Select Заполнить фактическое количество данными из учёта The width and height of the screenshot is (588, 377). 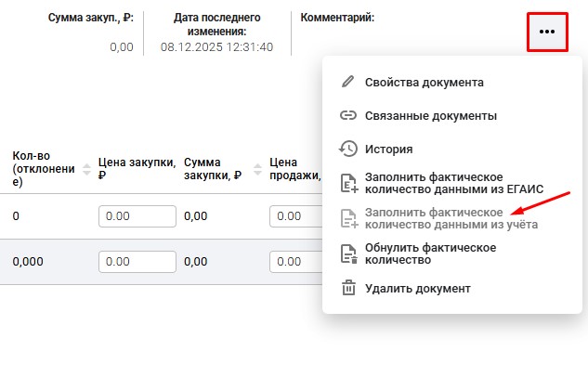451,218
